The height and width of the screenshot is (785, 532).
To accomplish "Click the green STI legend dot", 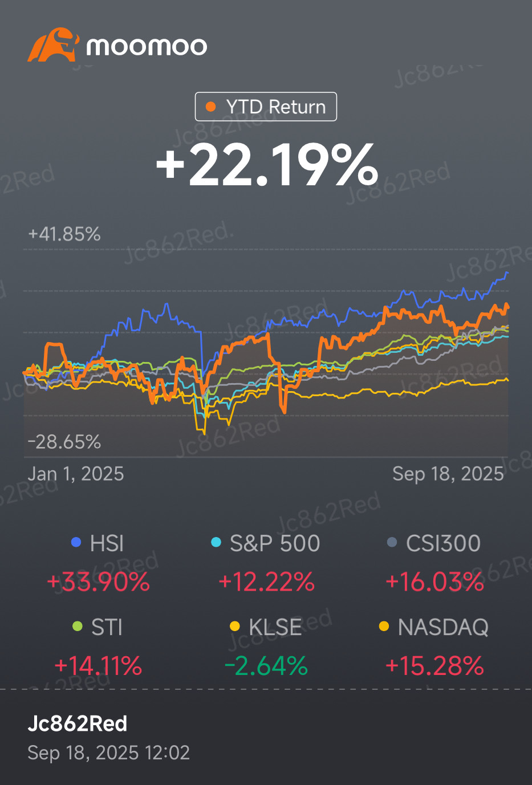I will click(78, 627).
